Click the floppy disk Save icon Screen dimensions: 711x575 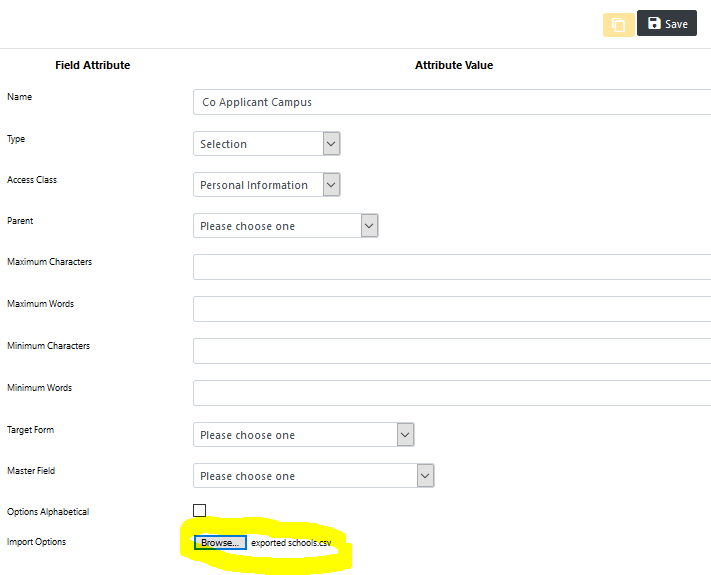click(654, 23)
